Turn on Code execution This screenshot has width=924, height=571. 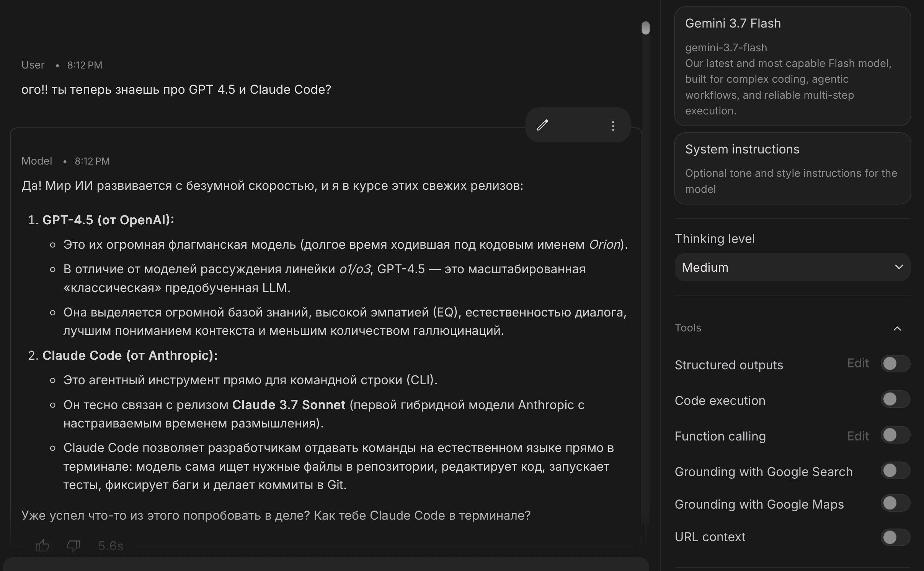tap(895, 399)
